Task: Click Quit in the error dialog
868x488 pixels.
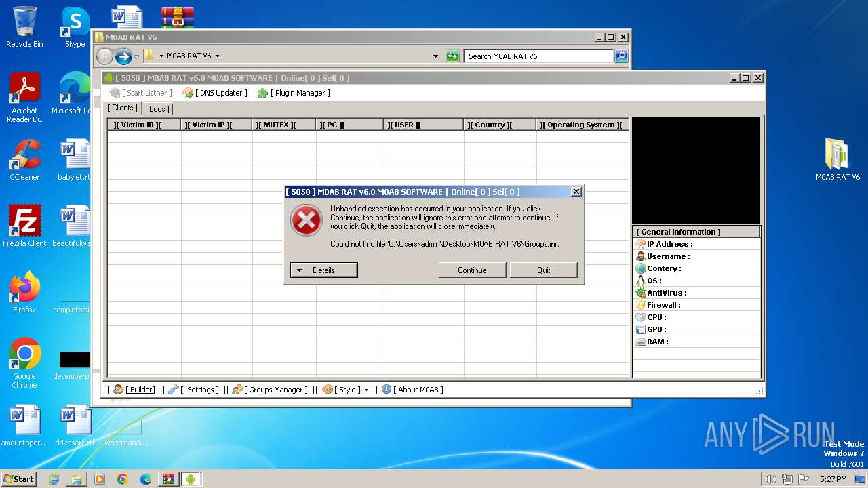Action: pos(543,270)
